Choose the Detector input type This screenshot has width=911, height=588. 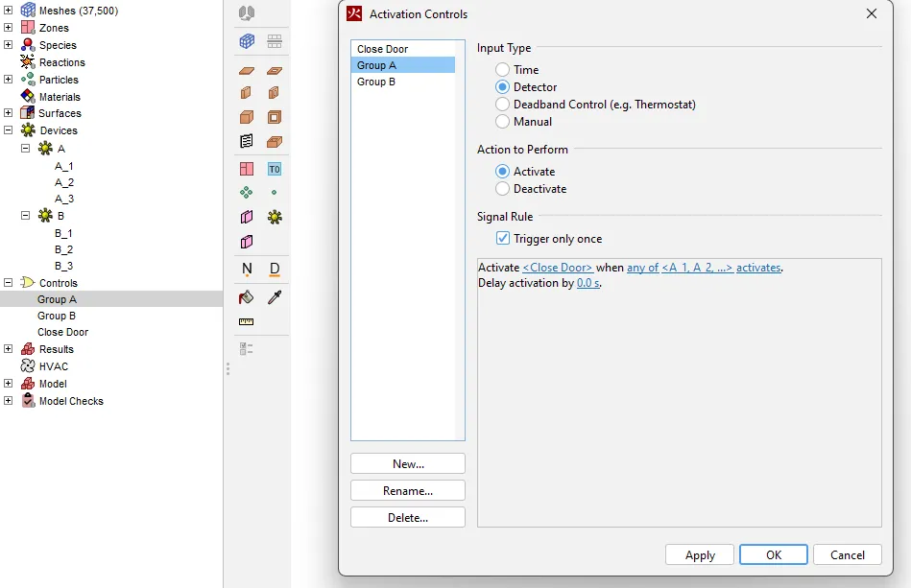(503, 87)
